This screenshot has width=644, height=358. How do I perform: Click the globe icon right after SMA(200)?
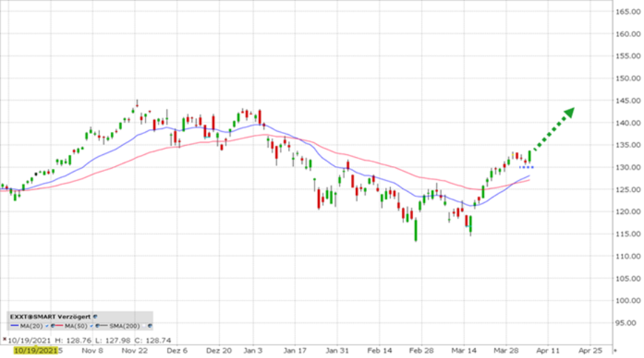150,325
